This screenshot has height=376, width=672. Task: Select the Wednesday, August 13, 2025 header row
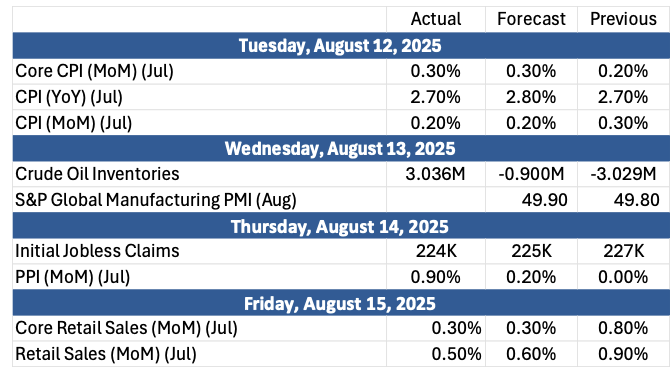[341, 148]
